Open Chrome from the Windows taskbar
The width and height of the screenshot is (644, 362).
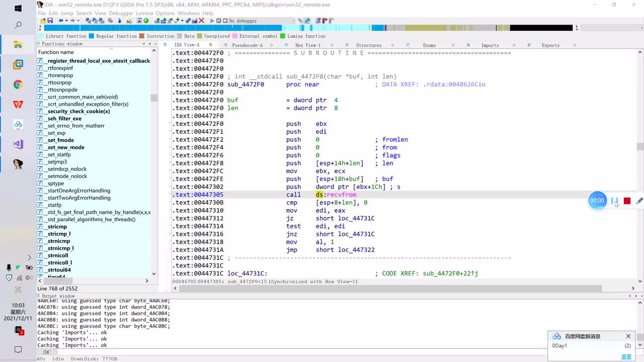tap(18, 84)
